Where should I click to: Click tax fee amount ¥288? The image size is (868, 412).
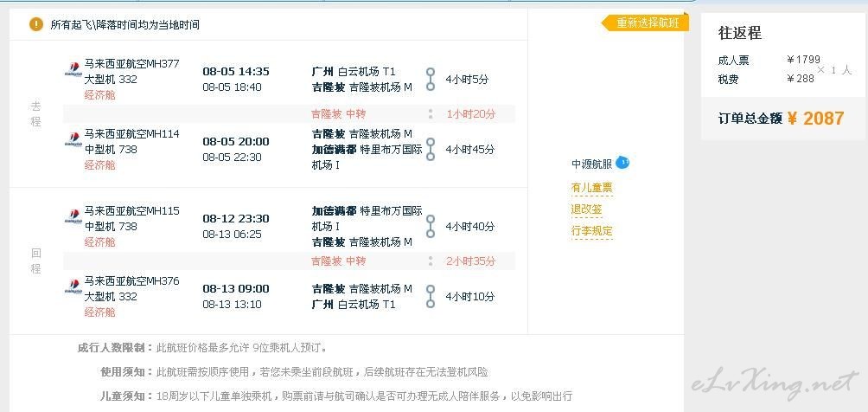801,79
